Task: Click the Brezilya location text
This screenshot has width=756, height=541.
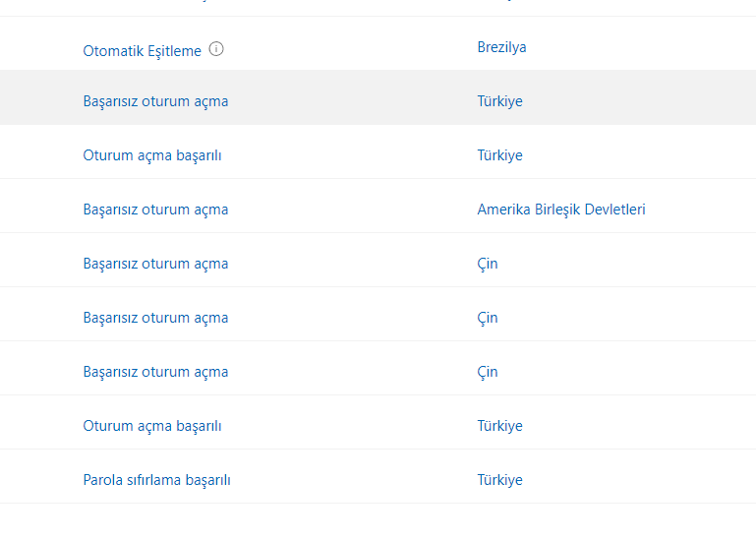Action: click(x=501, y=47)
